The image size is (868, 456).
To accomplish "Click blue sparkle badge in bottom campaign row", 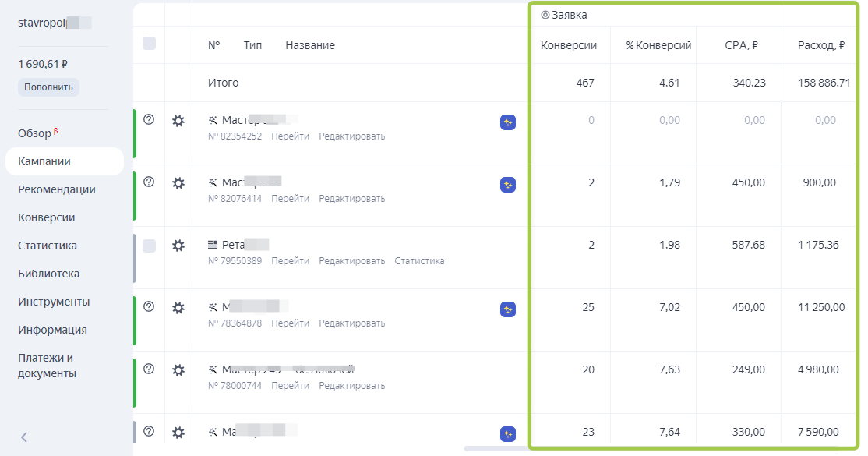I will [507, 434].
